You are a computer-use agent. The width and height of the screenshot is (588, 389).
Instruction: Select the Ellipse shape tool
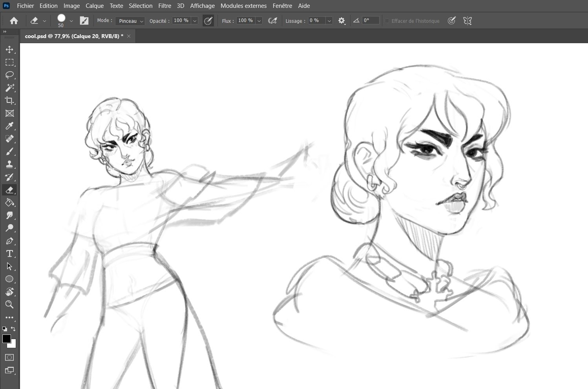9,279
